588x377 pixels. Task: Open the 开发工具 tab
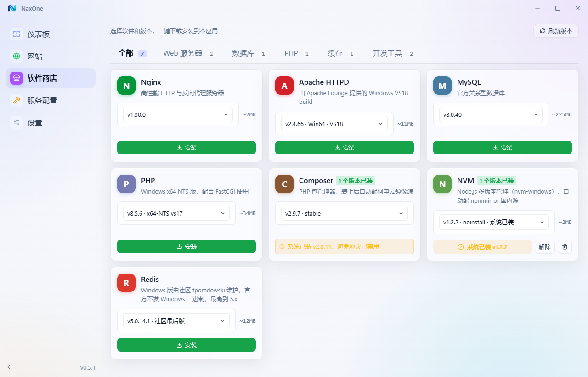coord(393,53)
